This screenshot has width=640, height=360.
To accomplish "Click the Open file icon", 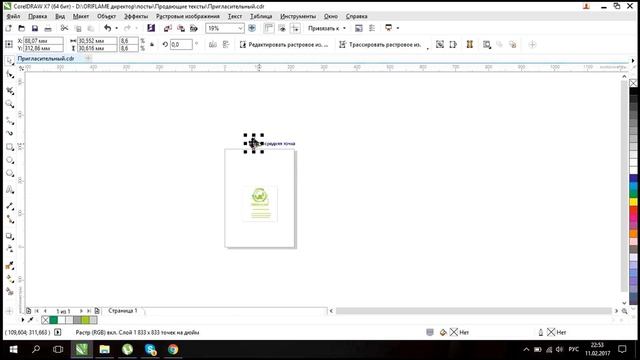I will (22, 28).
